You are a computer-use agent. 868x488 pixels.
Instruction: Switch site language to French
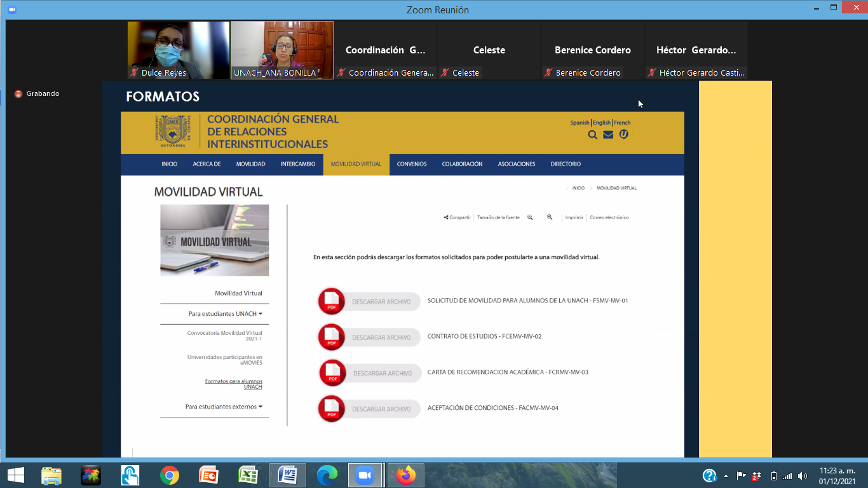tap(622, 123)
